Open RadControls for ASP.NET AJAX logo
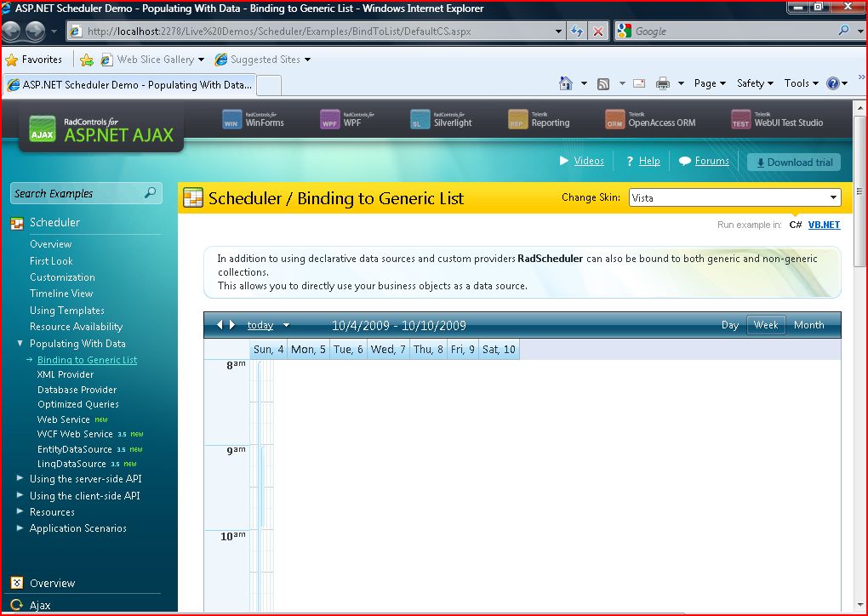This screenshot has height=616, width=868. point(101,129)
